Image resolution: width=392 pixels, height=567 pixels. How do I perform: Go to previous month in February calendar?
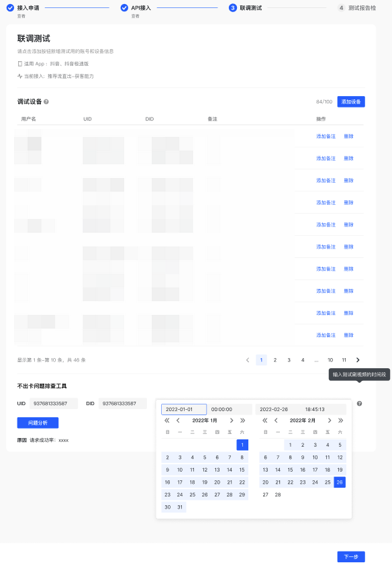pyautogui.click(x=276, y=421)
